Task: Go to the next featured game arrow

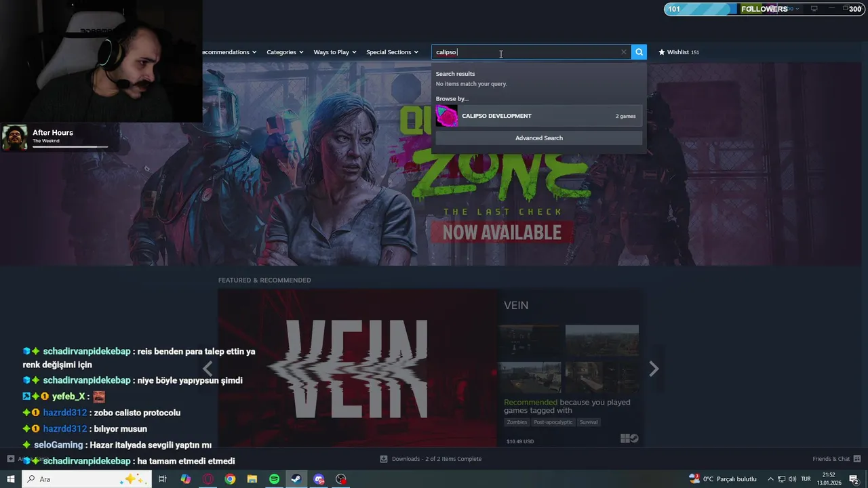Action: [654, 369]
